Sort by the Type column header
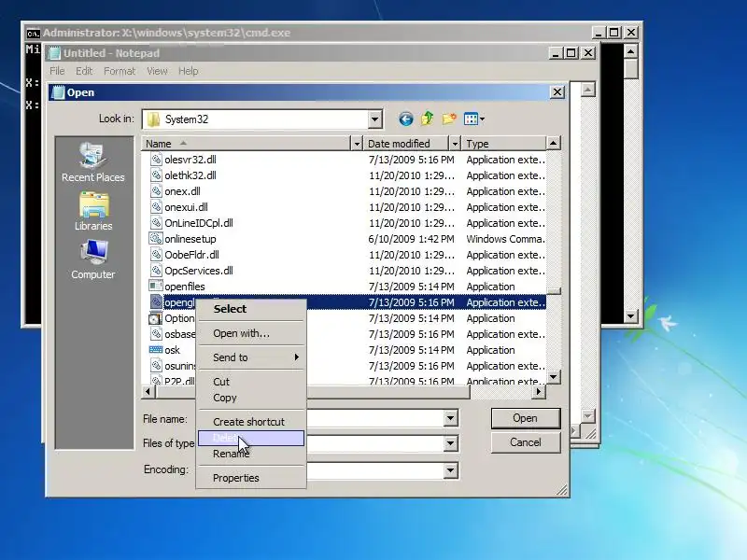Viewport: 747px width, 560px height. (x=504, y=144)
